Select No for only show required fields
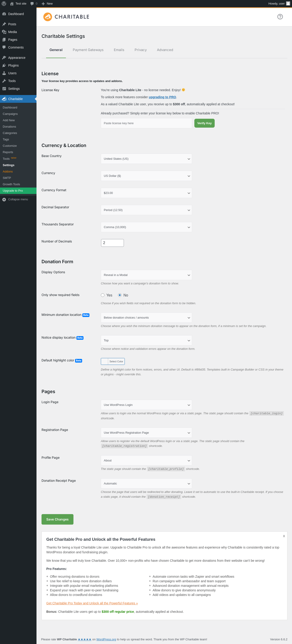 click(x=120, y=295)
